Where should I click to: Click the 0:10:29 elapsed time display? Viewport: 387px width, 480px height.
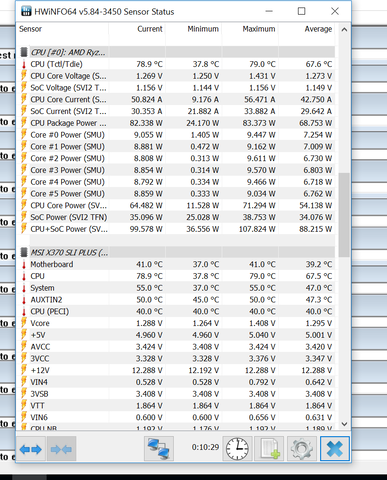tap(205, 447)
